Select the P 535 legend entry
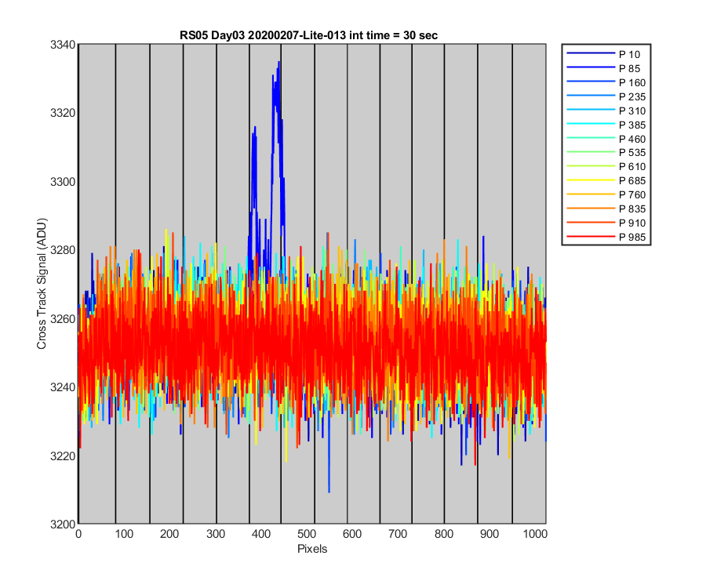The width and height of the screenshot is (706, 588). [x=606, y=153]
